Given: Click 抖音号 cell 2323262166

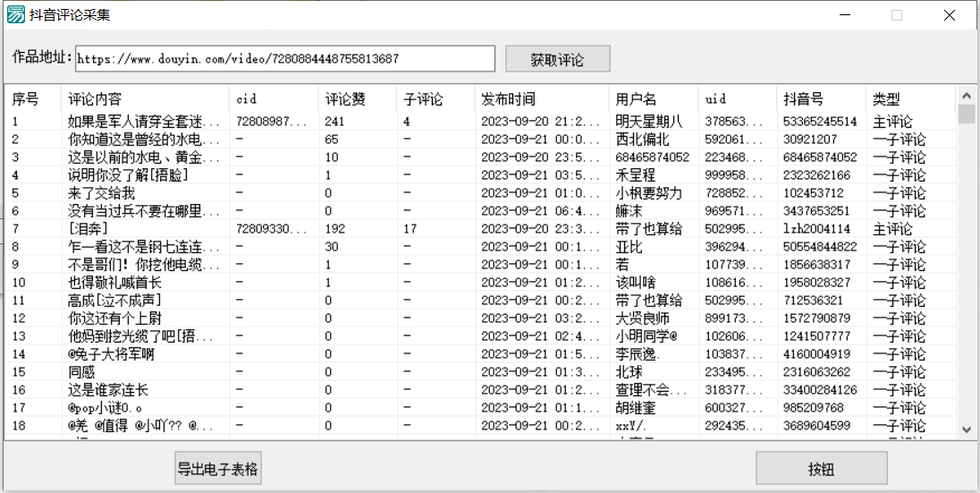Looking at the screenshot, I should pyautogui.click(x=817, y=175).
